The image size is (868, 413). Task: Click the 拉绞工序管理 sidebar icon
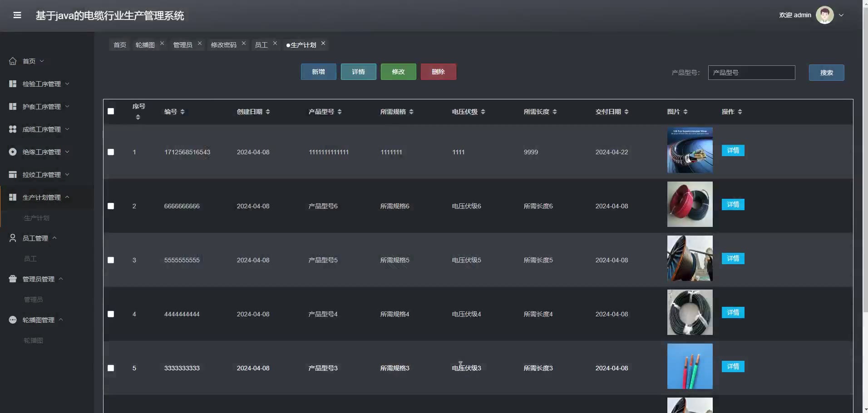(13, 174)
